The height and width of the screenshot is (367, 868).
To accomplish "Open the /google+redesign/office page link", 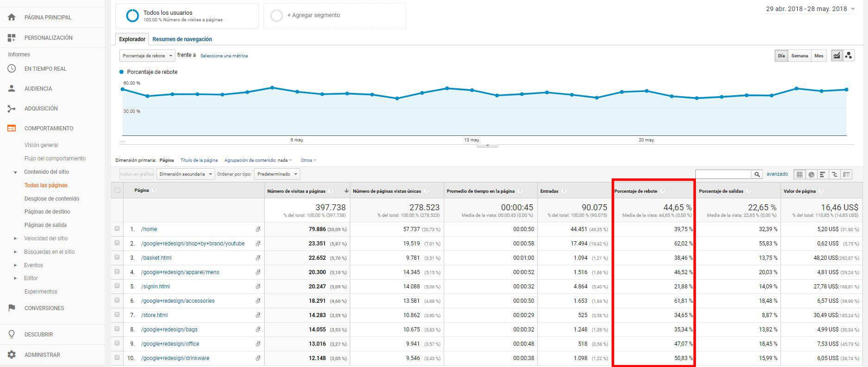I will pos(170,344).
